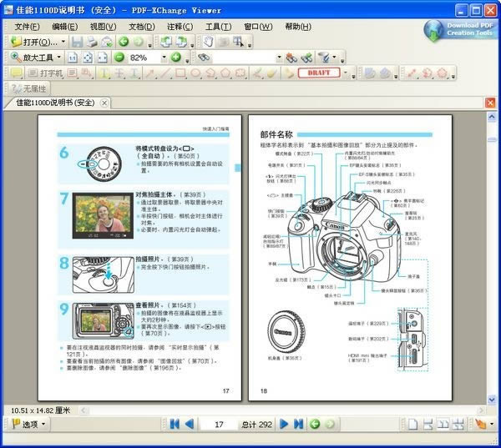Viewport: 501px width, 448px height.
Task: Rotate page clockwise icon
Action: point(182,42)
